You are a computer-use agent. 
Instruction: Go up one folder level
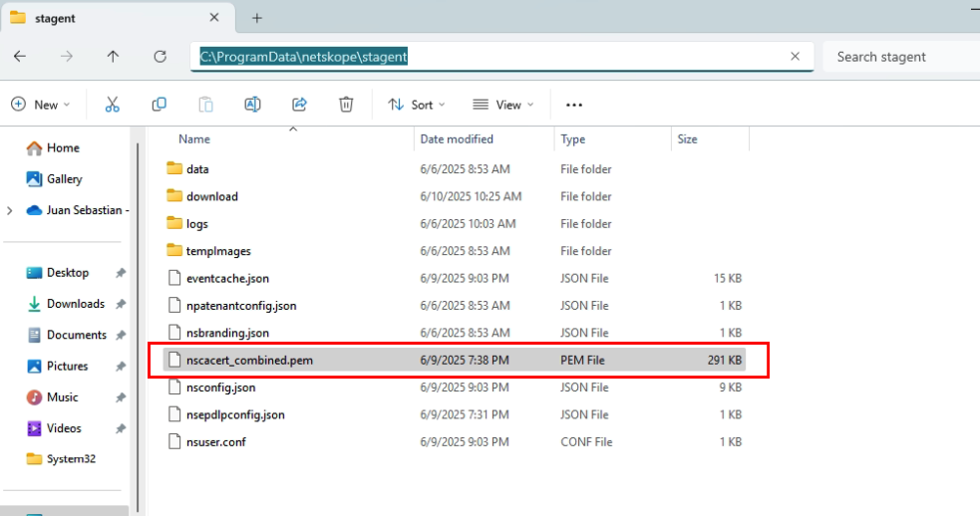pos(113,56)
